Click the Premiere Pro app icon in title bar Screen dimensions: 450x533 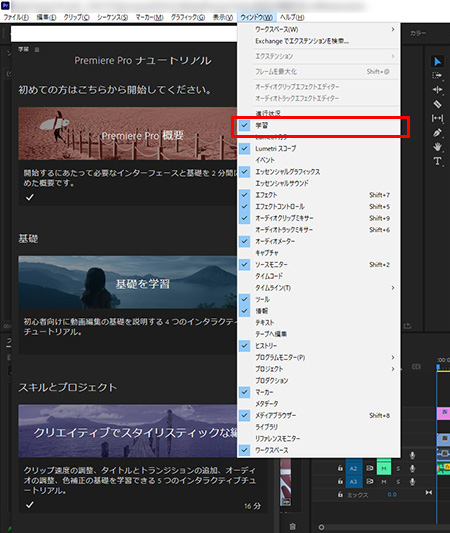click(5, 5)
